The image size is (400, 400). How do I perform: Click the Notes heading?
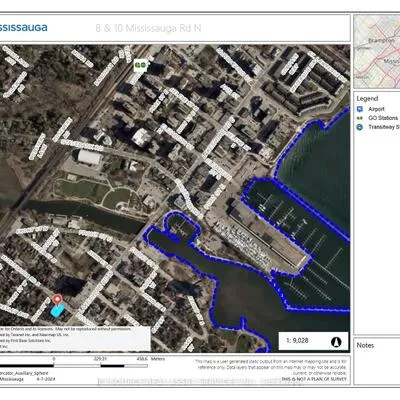365,345
